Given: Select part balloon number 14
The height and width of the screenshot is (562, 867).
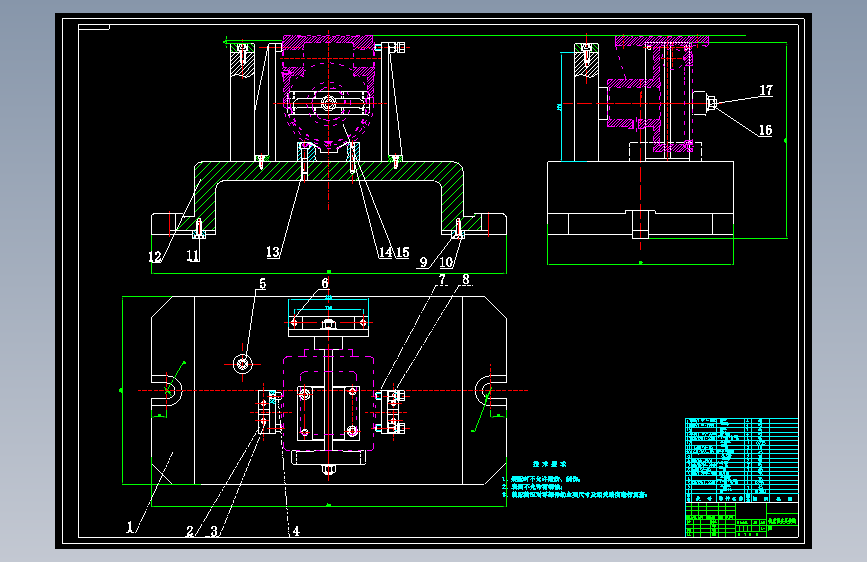Looking at the screenshot, I should click(385, 253).
